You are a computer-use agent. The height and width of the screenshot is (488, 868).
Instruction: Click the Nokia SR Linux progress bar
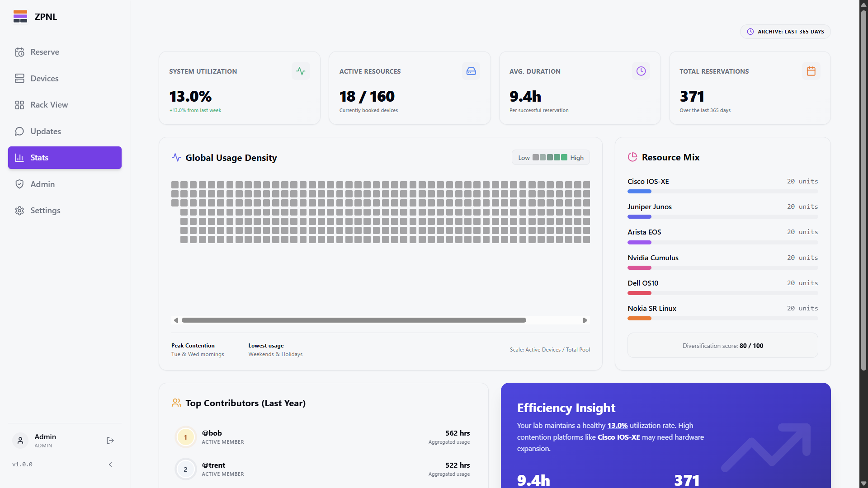(722, 318)
